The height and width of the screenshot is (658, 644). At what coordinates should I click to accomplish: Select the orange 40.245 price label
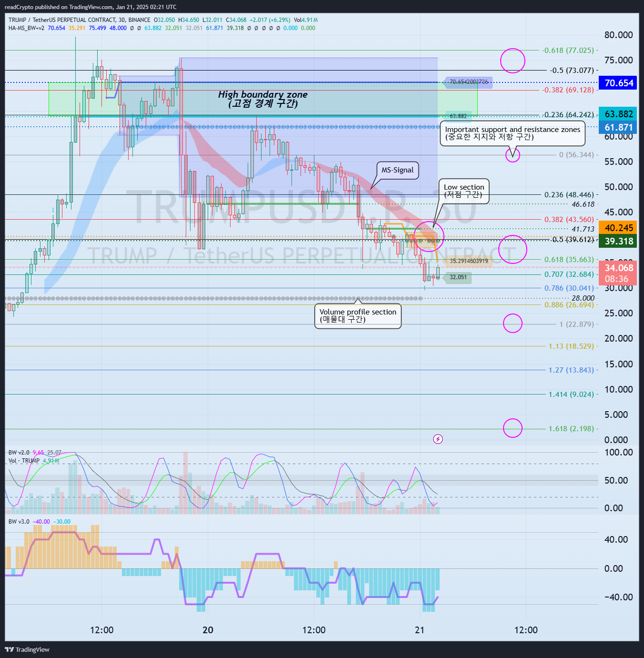pyautogui.click(x=619, y=228)
